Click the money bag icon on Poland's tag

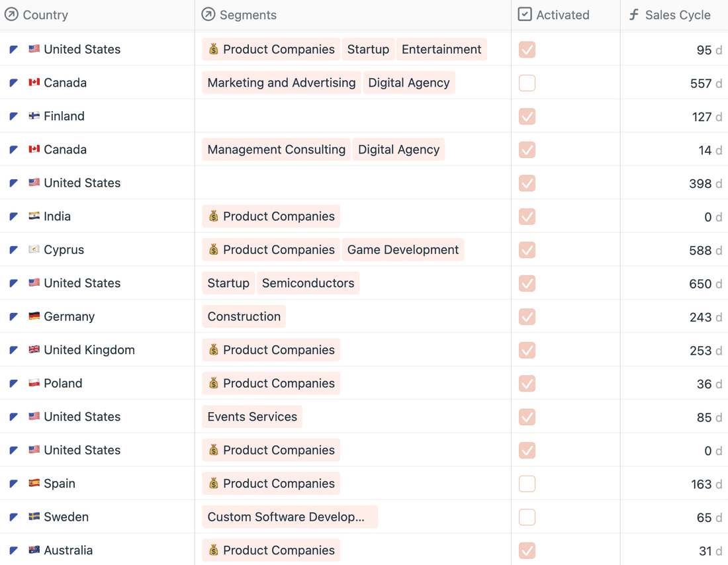coord(213,383)
